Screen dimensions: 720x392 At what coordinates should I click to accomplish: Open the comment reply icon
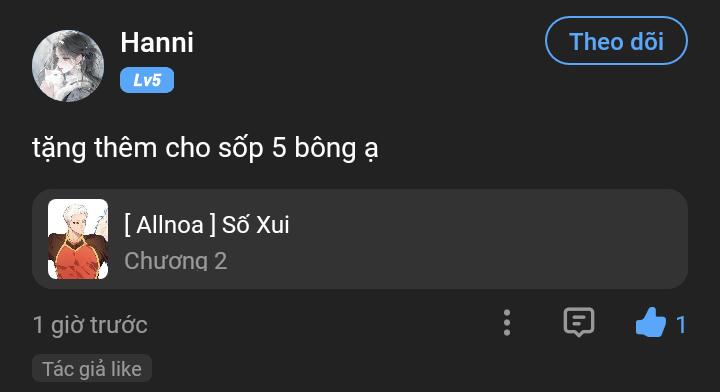pos(579,322)
